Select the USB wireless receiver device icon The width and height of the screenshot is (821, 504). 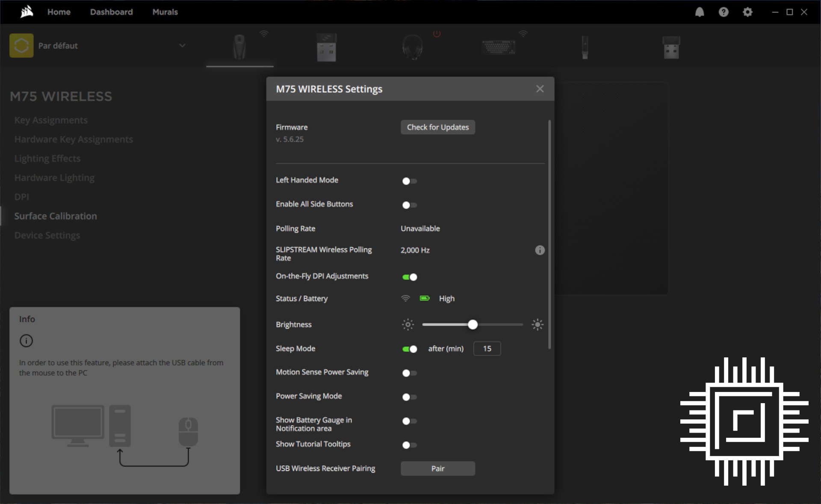326,47
